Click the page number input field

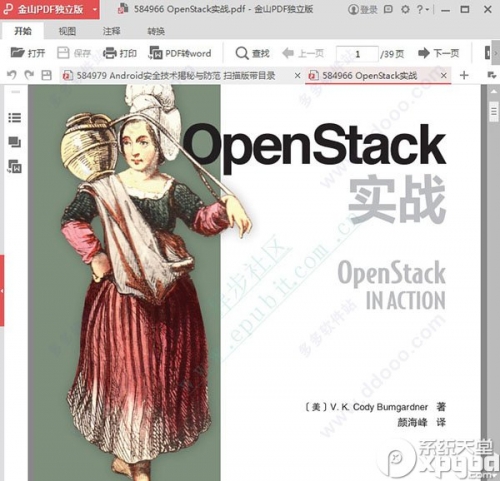(x=357, y=54)
